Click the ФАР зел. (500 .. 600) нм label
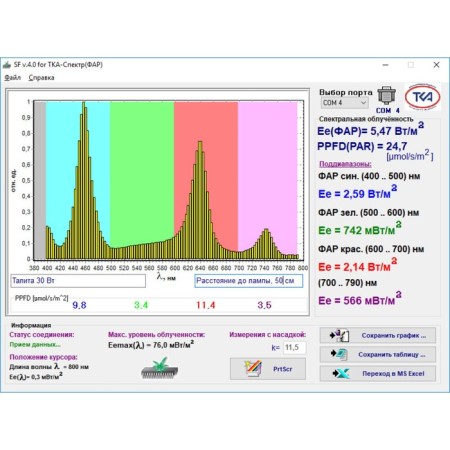 pos(368,212)
